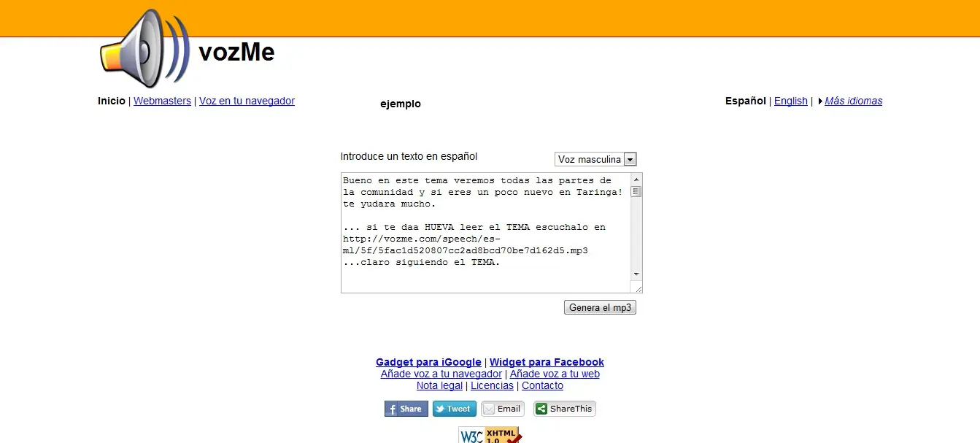Open the Webmasters link
Image resolution: width=980 pixels, height=443 pixels.
[x=162, y=101]
